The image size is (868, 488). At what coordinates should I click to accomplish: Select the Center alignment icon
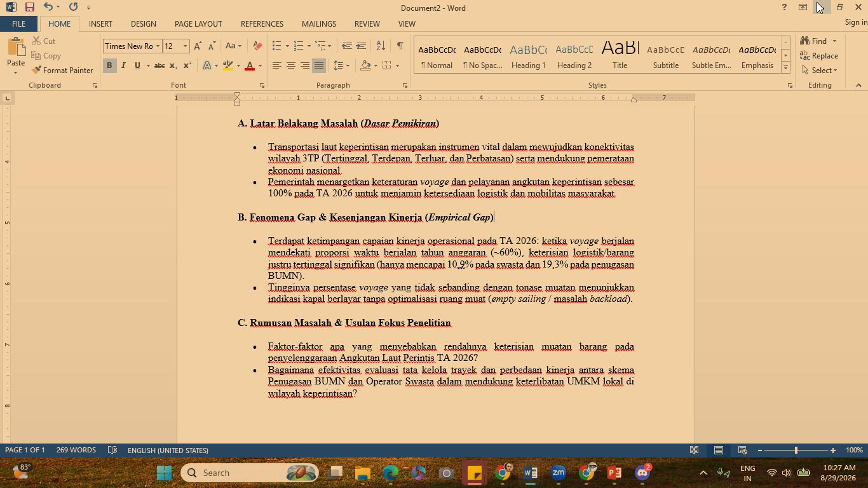290,65
